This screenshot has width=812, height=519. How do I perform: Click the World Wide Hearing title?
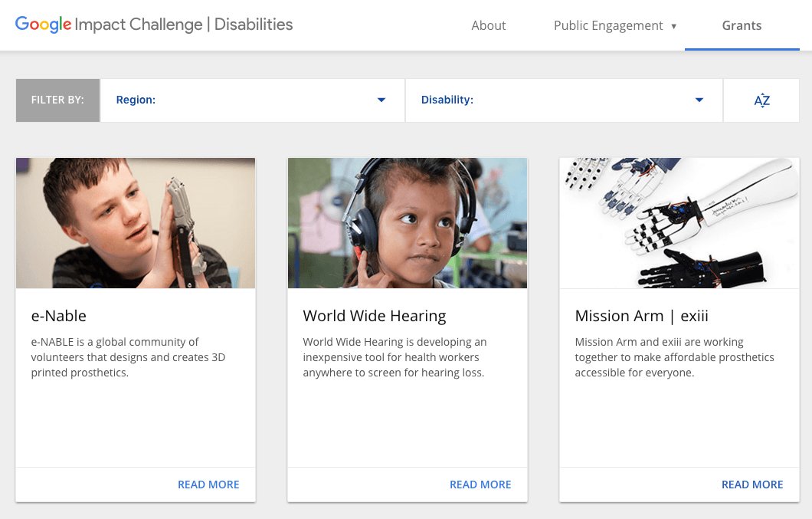click(375, 316)
